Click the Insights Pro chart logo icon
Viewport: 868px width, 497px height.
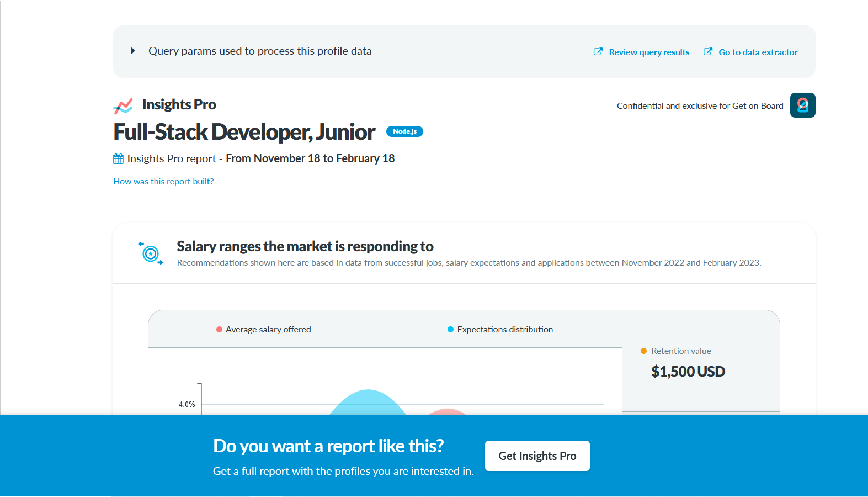click(123, 106)
